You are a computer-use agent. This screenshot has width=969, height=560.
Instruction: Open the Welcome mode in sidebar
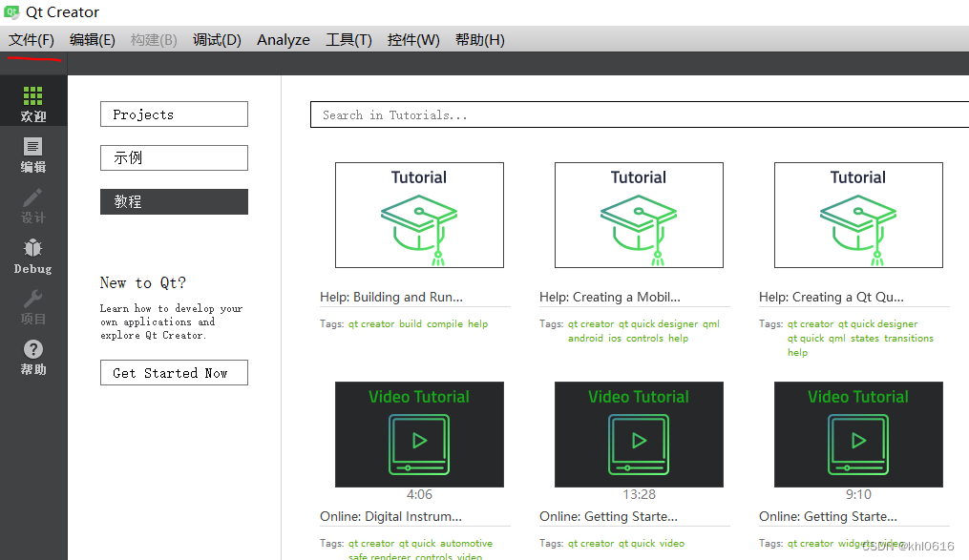point(33,101)
